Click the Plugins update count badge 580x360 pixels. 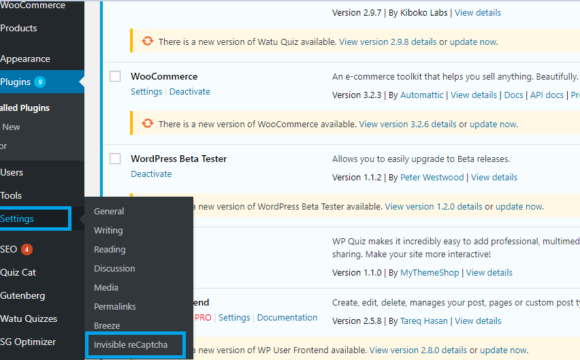40,82
